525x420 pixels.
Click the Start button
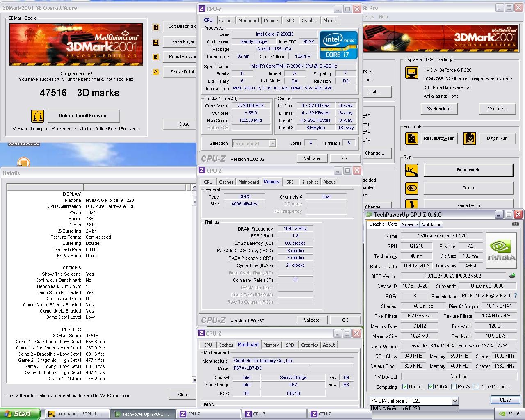point(20,414)
